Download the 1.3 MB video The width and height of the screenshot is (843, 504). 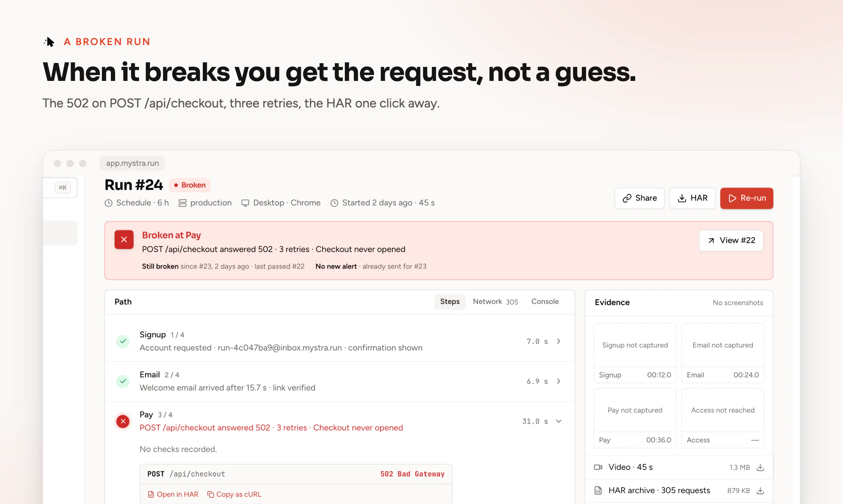click(x=760, y=468)
